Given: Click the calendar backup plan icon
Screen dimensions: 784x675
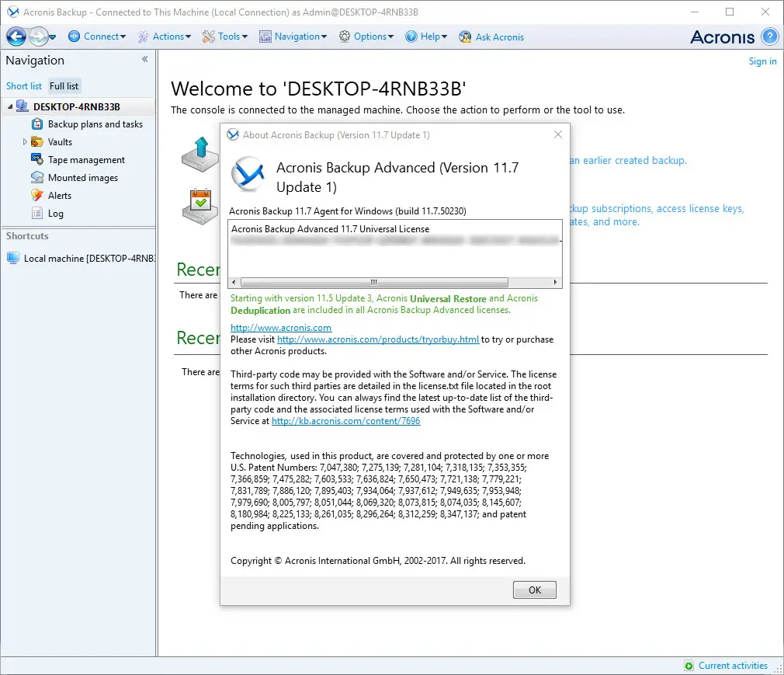Looking at the screenshot, I should (200, 207).
